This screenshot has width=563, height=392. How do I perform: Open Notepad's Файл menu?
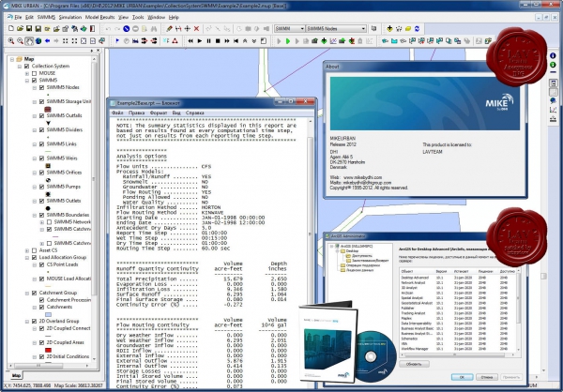coord(117,113)
